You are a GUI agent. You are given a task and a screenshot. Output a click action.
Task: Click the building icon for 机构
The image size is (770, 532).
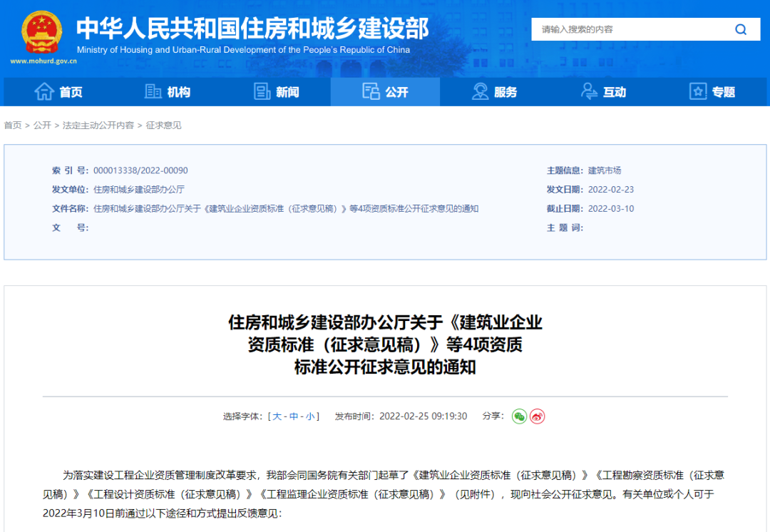[x=153, y=91]
